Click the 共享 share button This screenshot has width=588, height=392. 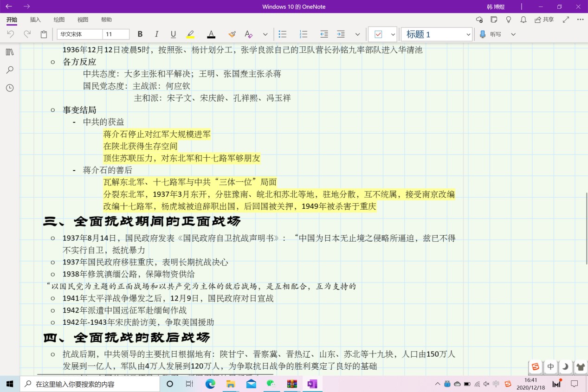coord(544,19)
